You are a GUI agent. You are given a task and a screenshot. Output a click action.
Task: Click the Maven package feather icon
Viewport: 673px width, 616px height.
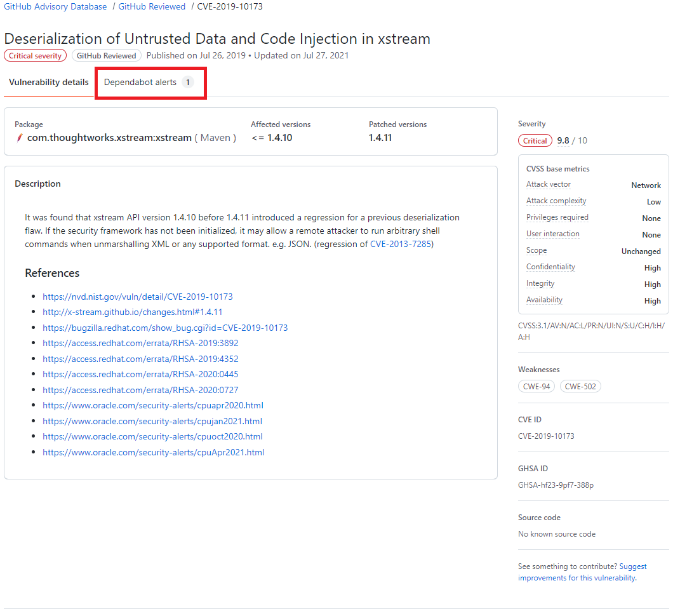[x=19, y=138]
